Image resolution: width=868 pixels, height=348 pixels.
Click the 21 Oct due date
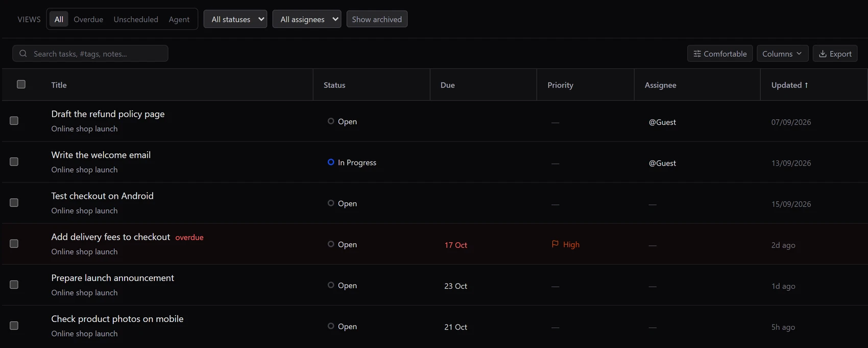click(x=456, y=327)
